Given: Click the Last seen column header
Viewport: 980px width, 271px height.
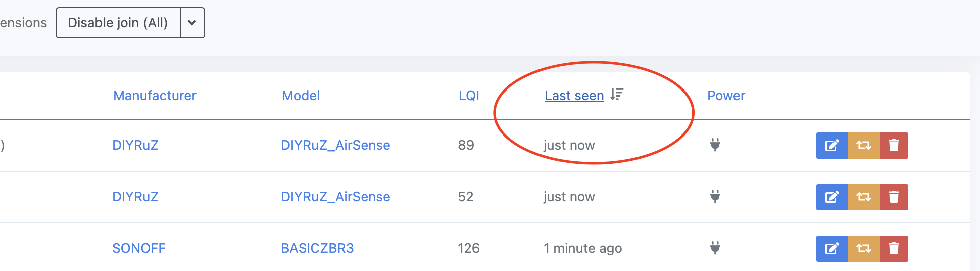Looking at the screenshot, I should coord(574,96).
